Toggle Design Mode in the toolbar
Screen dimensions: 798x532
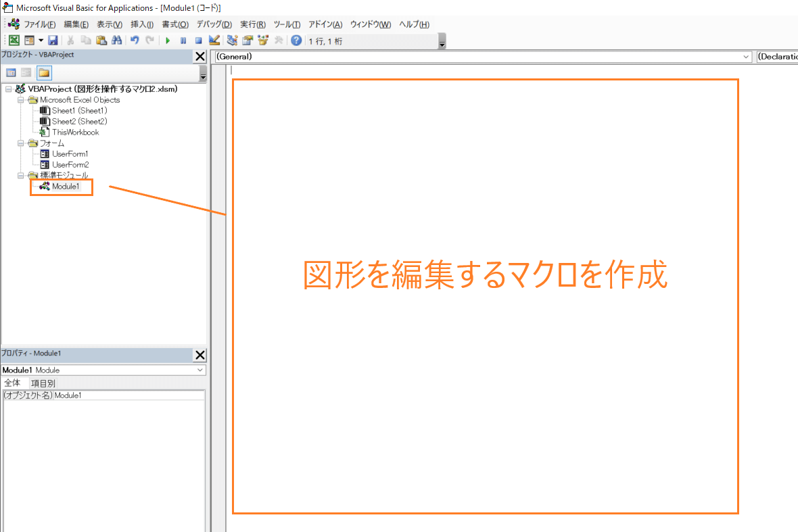(x=215, y=40)
